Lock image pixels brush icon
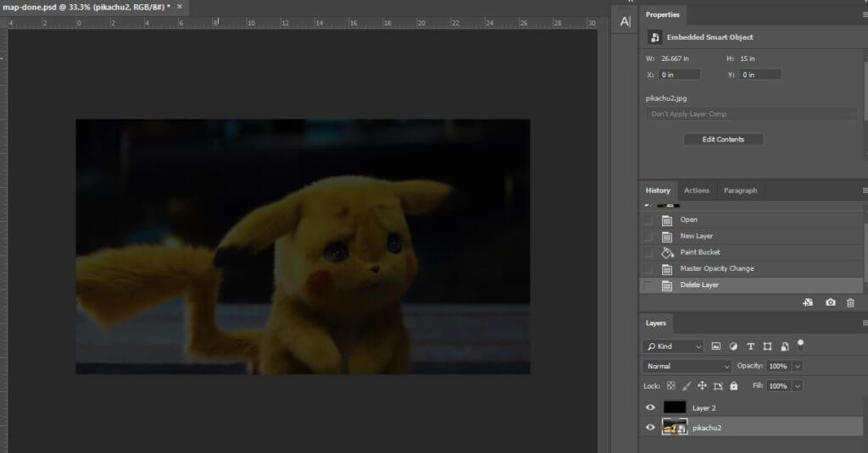 687,385
